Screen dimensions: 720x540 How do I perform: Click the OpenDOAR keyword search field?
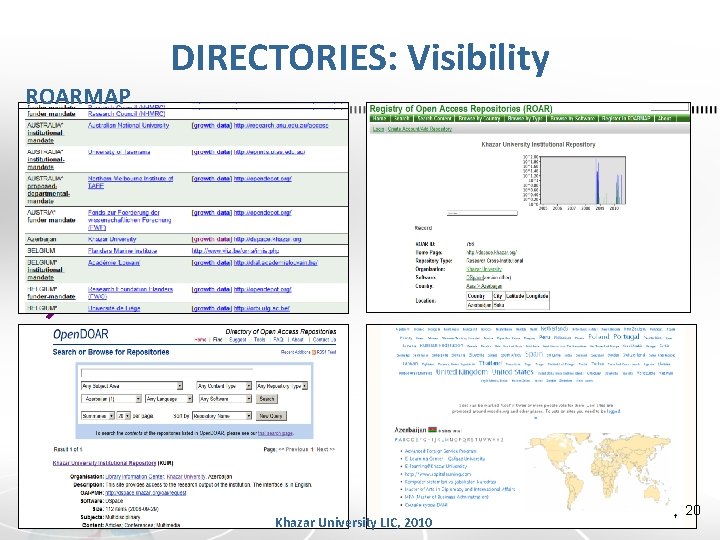tap(167, 372)
